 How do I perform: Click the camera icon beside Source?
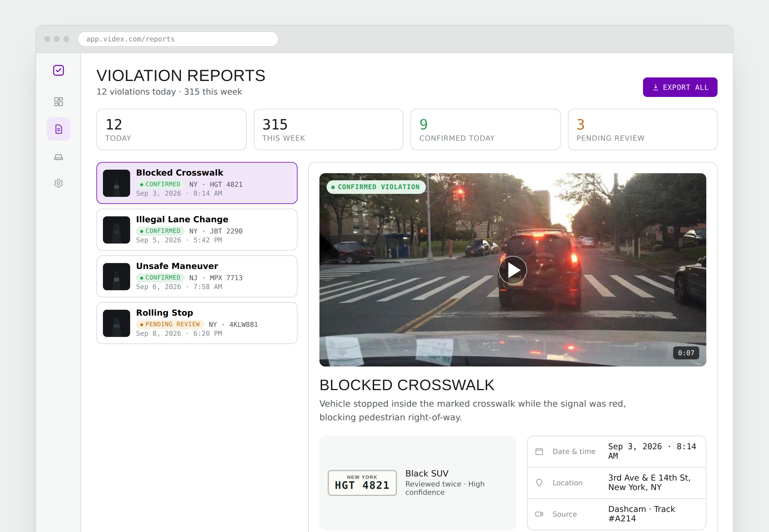pos(539,514)
